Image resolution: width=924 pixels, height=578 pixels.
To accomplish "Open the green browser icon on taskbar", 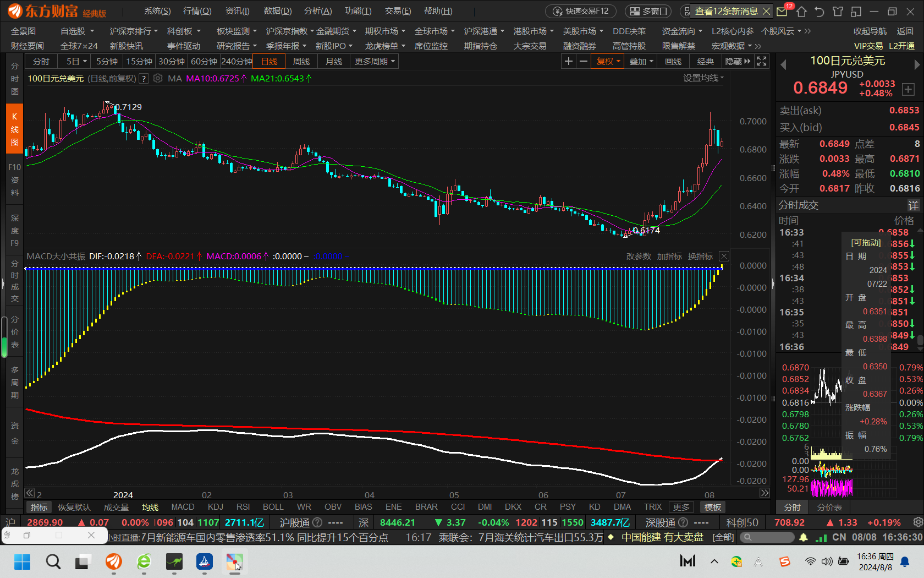I will coord(144,561).
